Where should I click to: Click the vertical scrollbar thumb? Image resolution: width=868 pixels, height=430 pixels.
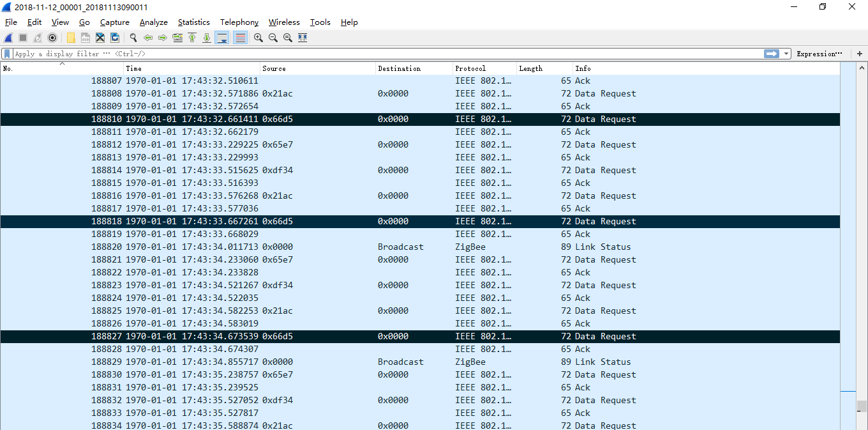click(x=862, y=407)
